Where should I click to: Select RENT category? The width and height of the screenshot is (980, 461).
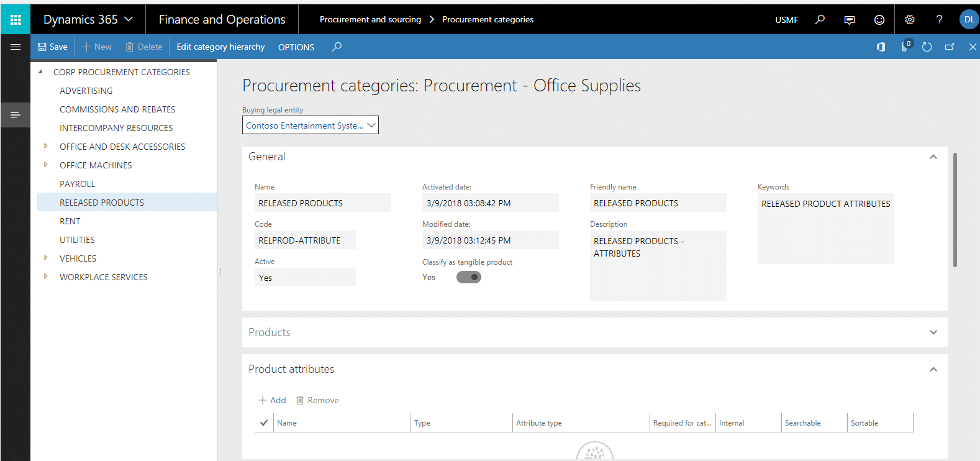pyautogui.click(x=70, y=221)
